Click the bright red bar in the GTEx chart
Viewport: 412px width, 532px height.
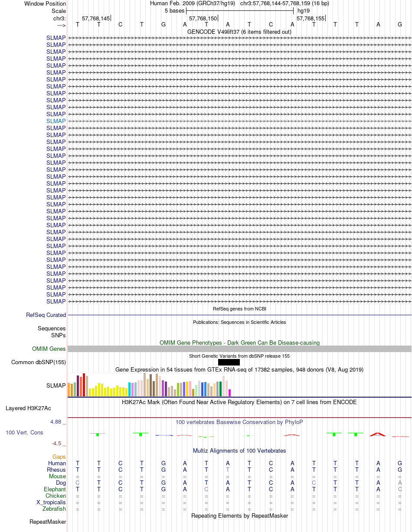point(84,385)
